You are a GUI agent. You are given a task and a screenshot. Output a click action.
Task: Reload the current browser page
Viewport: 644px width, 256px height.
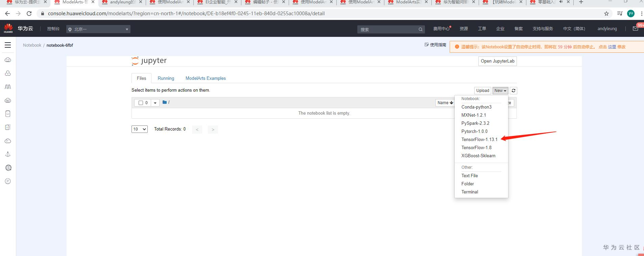(x=29, y=14)
